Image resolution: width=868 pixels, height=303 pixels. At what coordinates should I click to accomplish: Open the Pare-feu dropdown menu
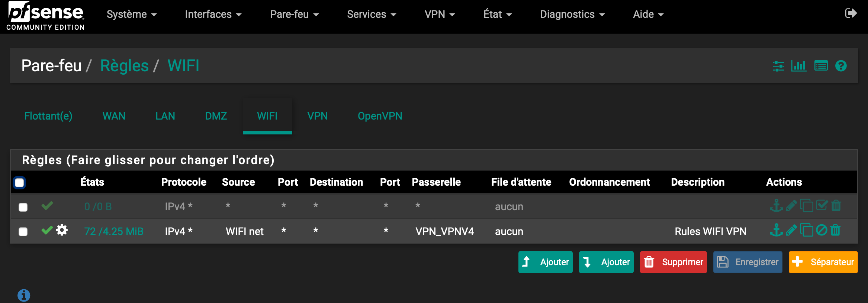point(294,14)
